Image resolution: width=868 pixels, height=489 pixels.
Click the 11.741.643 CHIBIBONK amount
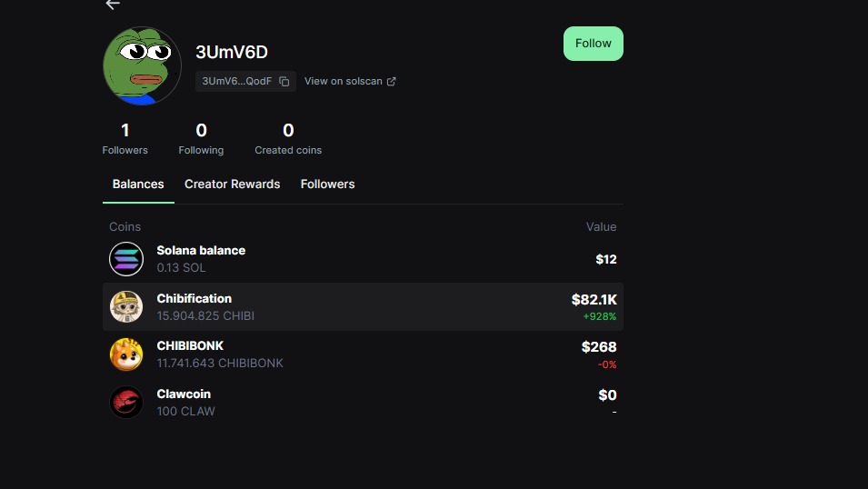coord(220,364)
